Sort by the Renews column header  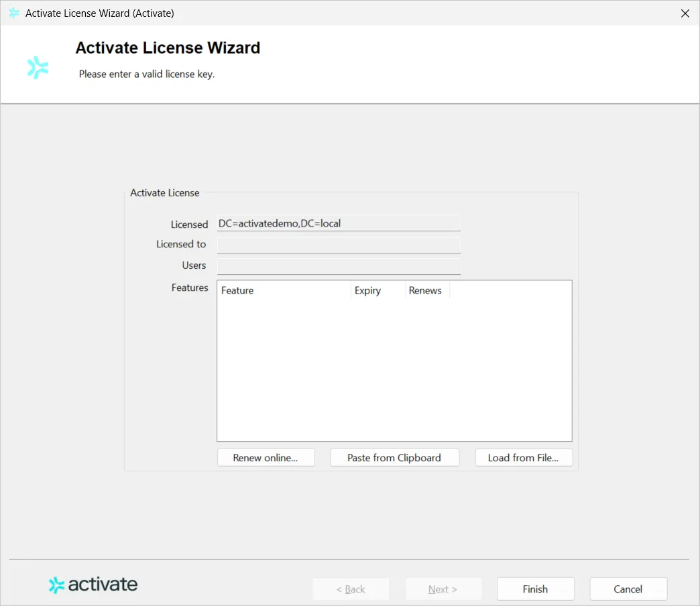coord(427,290)
